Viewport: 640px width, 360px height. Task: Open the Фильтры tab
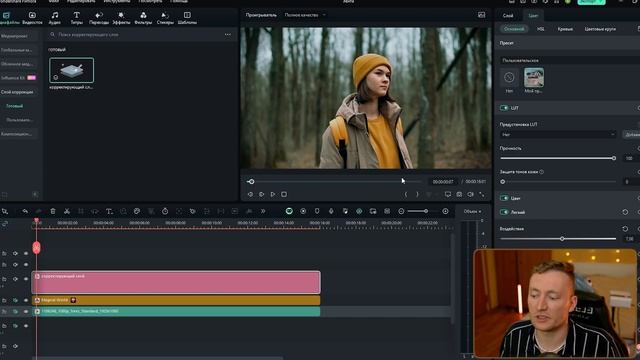(x=143, y=18)
